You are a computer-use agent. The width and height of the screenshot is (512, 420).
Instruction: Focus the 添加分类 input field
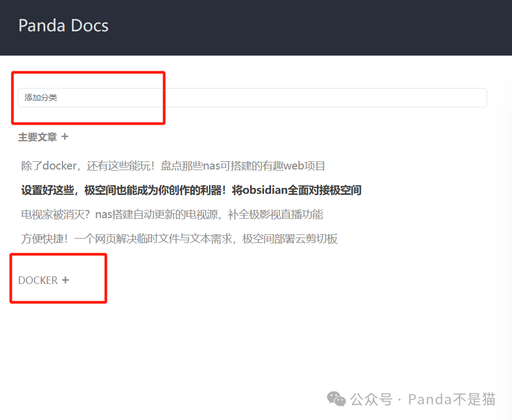click(x=252, y=98)
